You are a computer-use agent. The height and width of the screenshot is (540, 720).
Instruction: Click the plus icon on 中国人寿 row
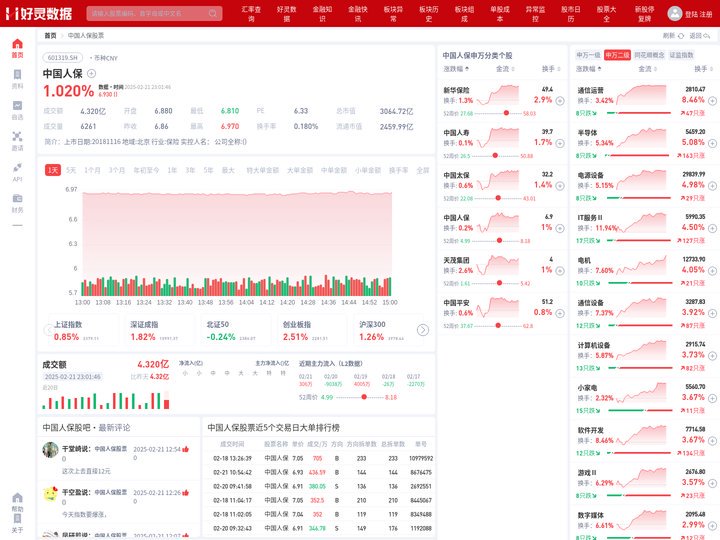(x=560, y=143)
